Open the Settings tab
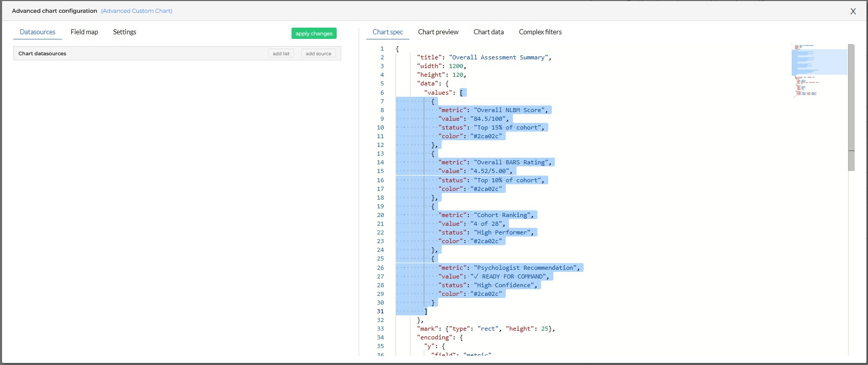 click(x=125, y=32)
